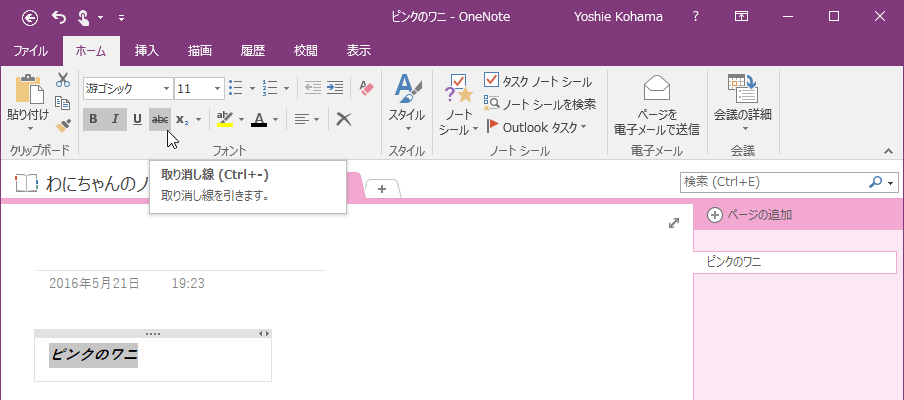
Task: Expand subscript/superscript dropdown arrow
Action: click(198, 119)
